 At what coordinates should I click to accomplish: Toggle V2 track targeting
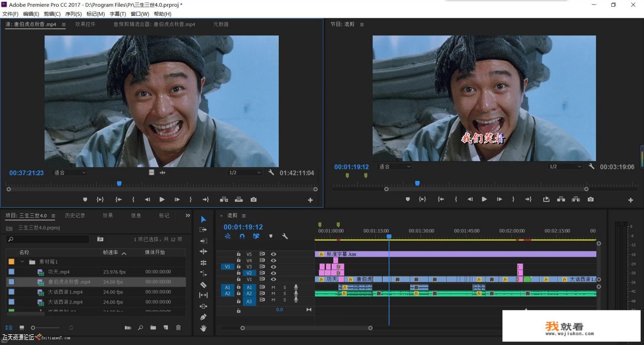(249, 273)
